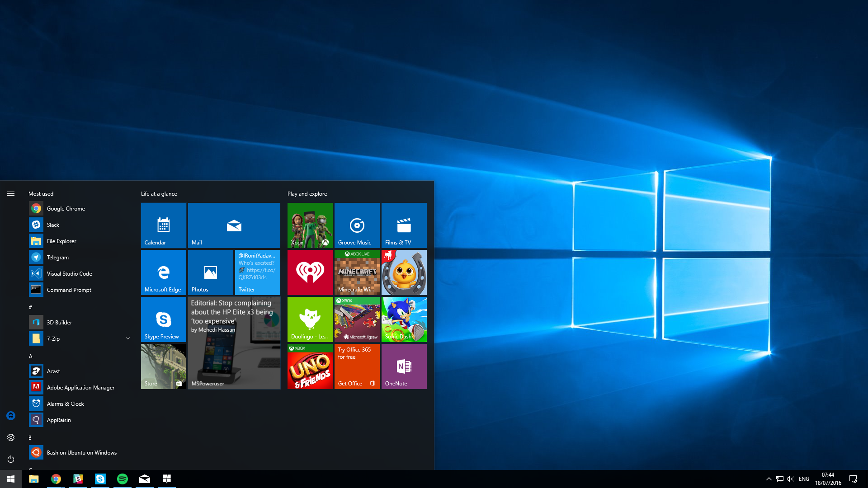The image size is (868, 488).
Task: Select Xbox tile in Play and explore
Action: [309, 225]
